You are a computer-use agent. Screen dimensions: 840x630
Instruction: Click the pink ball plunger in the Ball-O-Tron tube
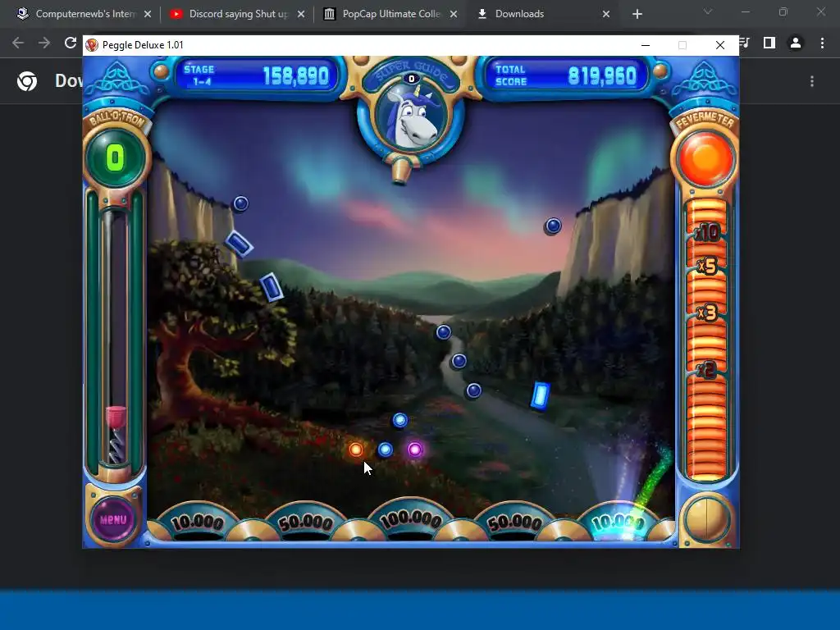[x=116, y=418]
